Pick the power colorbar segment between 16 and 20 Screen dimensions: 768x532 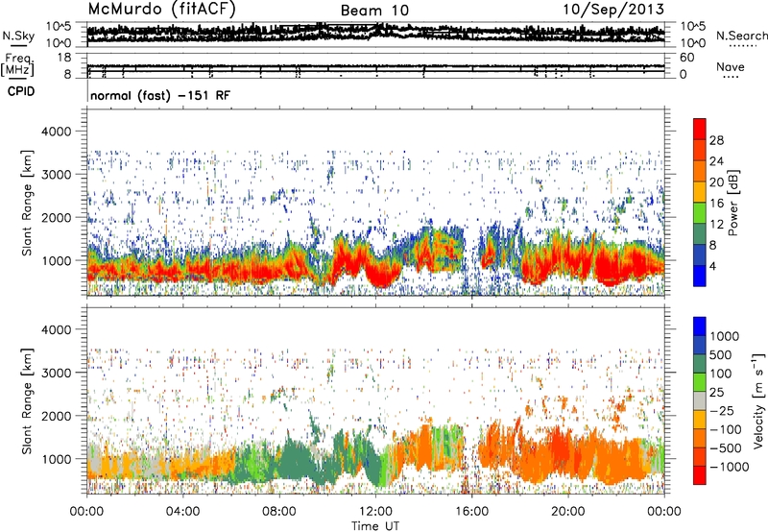pos(700,192)
